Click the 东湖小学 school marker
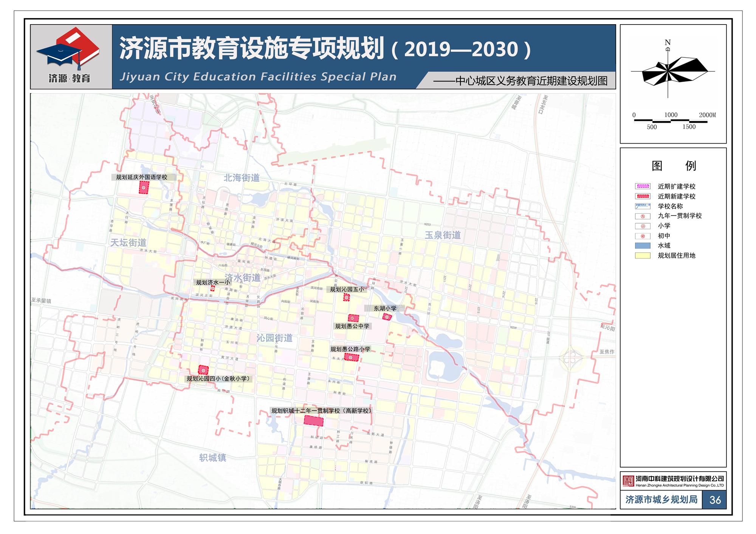756x534 pixels. pyautogui.click(x=387, y=316)
